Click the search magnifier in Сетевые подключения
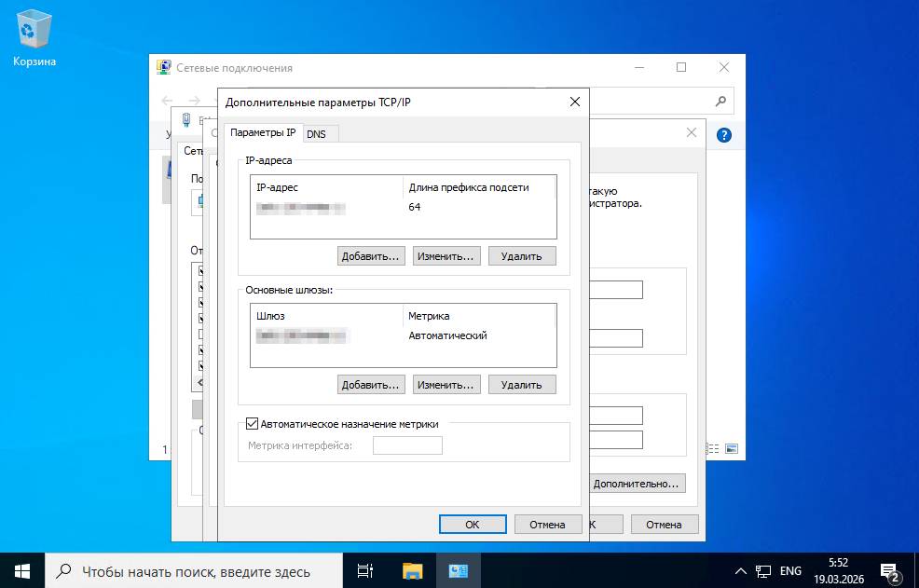Image resolution: width=919 pixels, height=588 pixels. coord(720,101)
